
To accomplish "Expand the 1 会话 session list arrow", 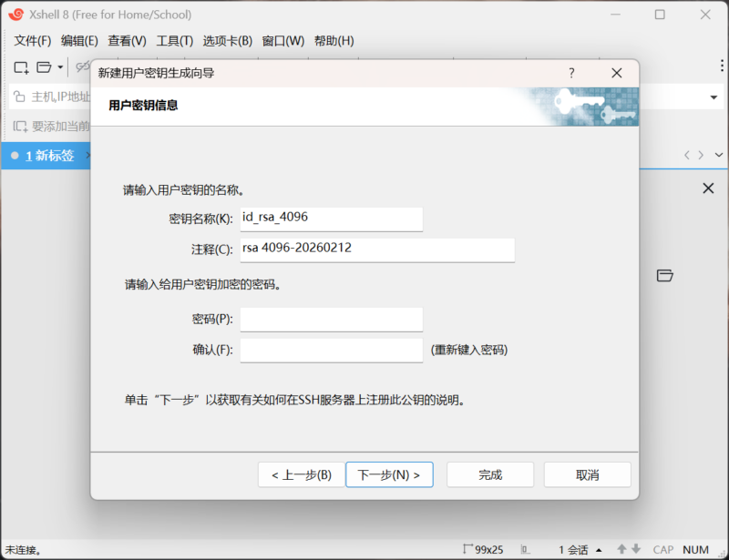I will tap(599, 549).
